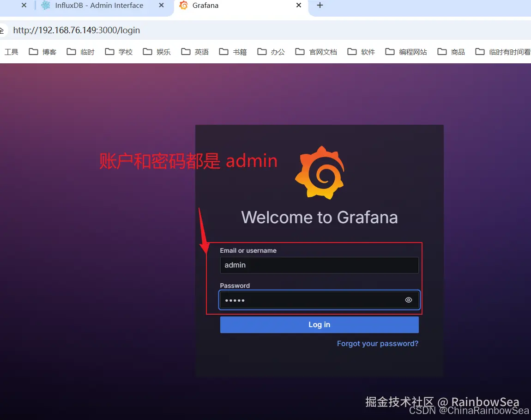Click the Welcome to Grafana heading
Viewport: 531px width, 420px height.
coord(320,217)
